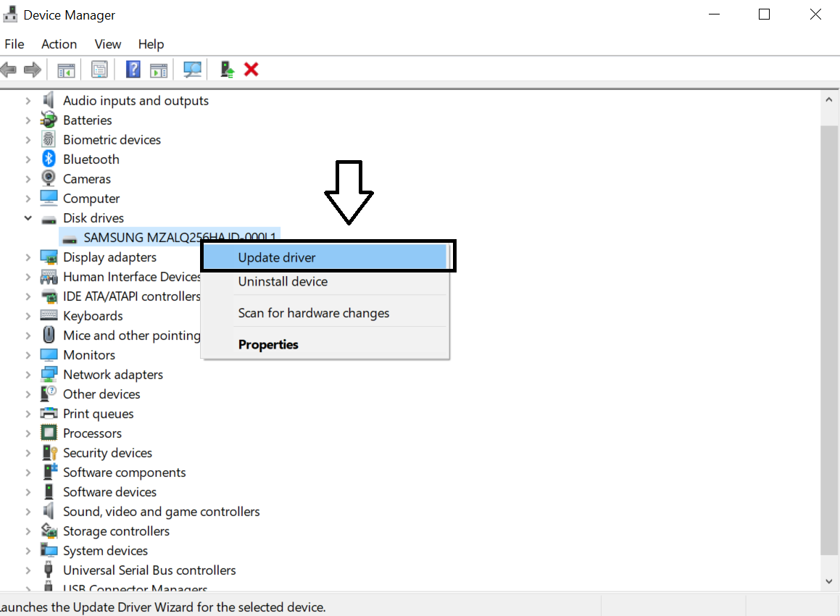This screenshot has width=840, height=616.
Task: Click the Back navigation arrow icon
Action: 9,69
